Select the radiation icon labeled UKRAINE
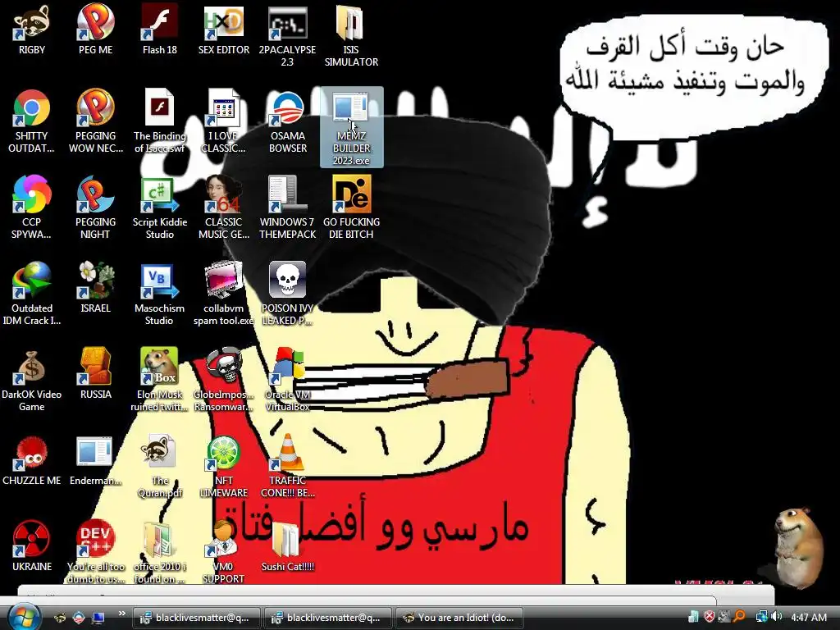This screenshot has height=630, width=840. (x=32, y=546)
